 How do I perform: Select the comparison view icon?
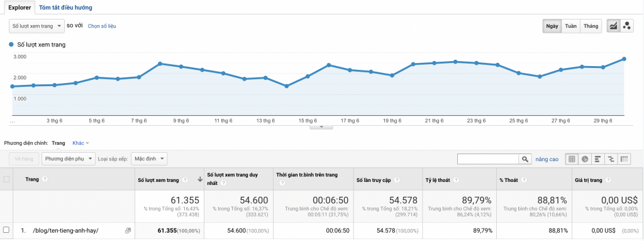tap(611, 159)
